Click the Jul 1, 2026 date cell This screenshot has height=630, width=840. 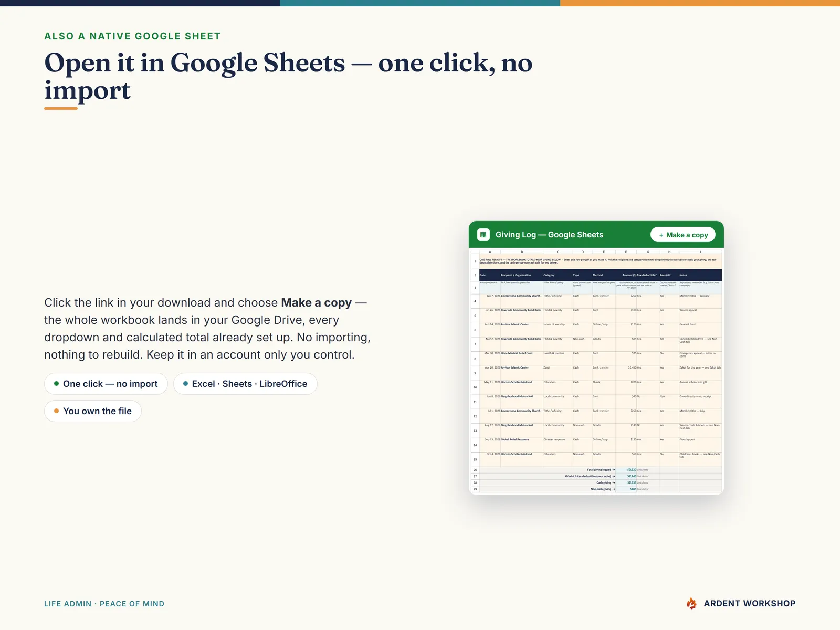click(490, 416)
